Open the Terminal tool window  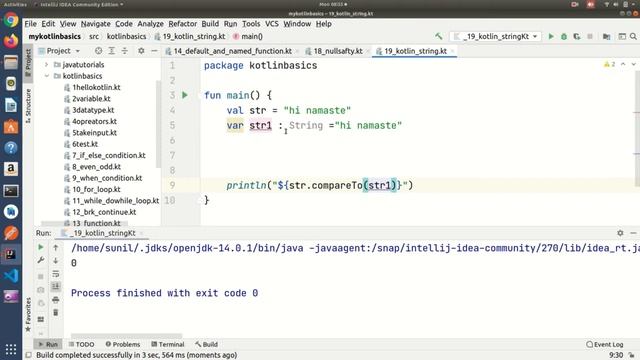(x=168, y=344)
